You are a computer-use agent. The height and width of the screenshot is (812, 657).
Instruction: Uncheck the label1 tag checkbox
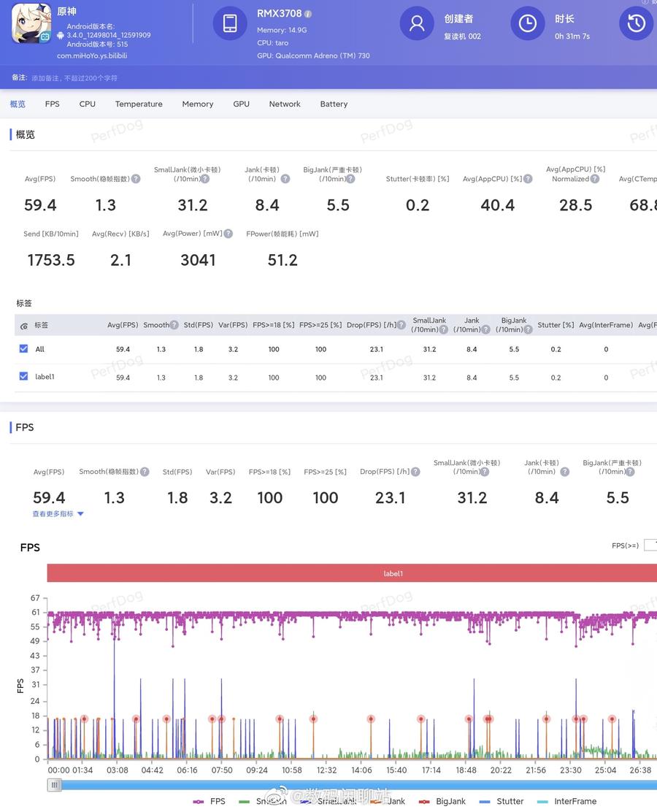pyautogui.click(x=24, y=377)
